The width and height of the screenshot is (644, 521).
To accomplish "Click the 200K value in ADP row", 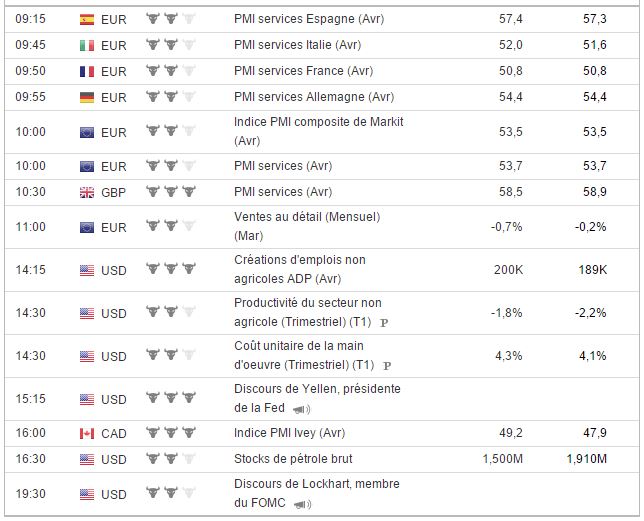I will [x=509, y=269].
